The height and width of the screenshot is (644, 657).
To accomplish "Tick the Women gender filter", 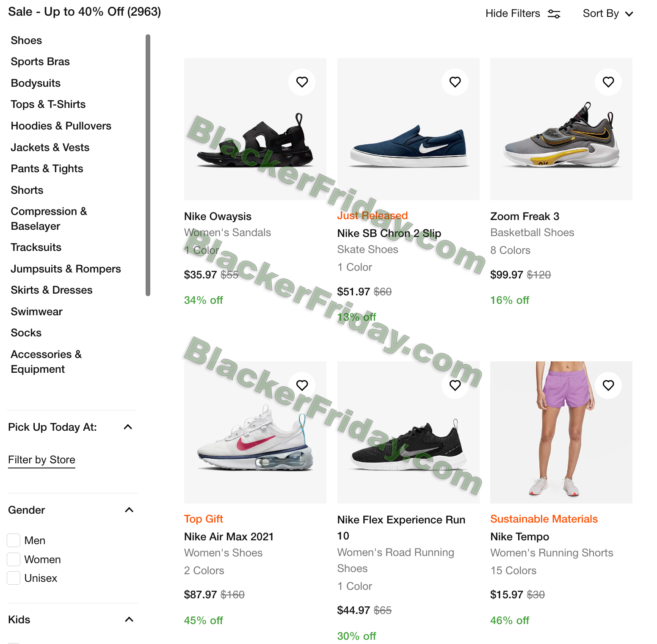I will (x=14, y=559).
